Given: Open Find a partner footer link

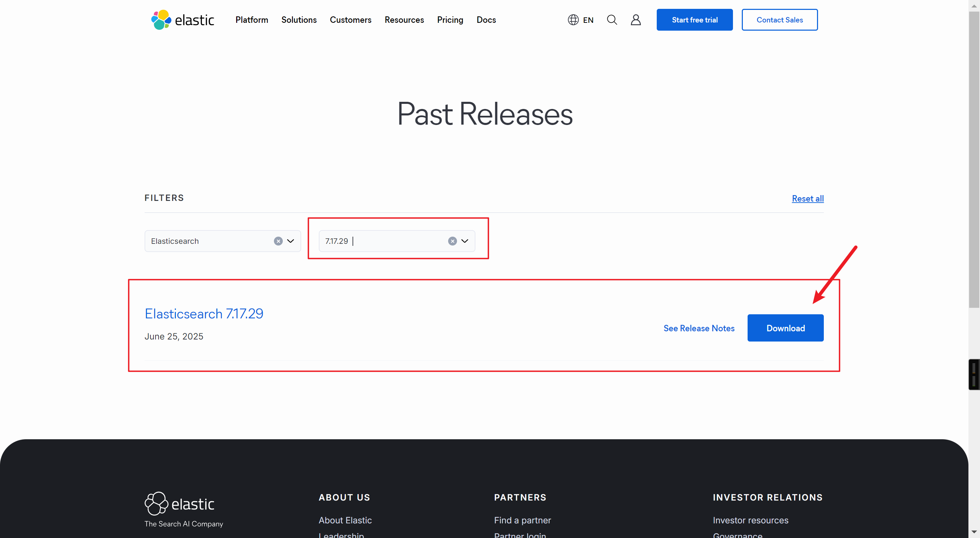Looking at the screenshot, I should pyautogui.click(x=522, y=520).
